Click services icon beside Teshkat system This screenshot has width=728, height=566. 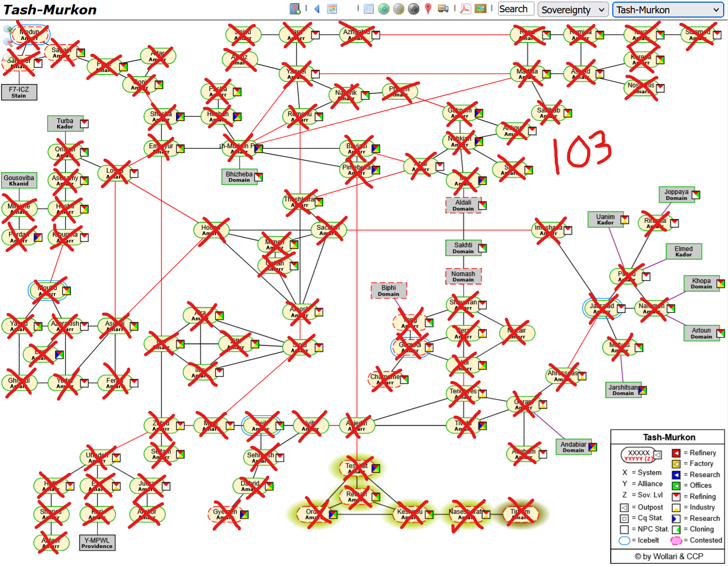[x=376, y=468]
